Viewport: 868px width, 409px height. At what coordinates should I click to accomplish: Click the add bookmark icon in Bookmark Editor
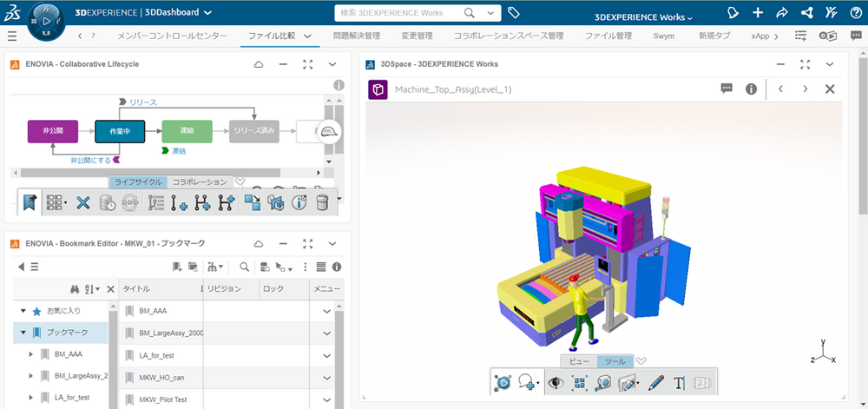(176, 267)
